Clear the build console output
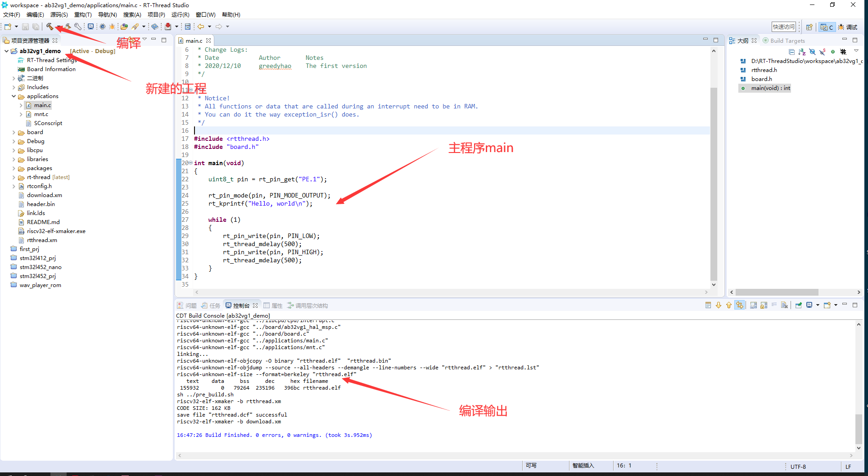868x476 pixels. pos(784,305)
